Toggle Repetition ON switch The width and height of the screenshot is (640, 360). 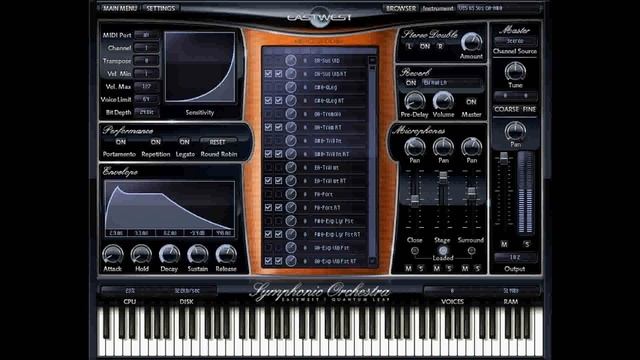click(156, 142)
